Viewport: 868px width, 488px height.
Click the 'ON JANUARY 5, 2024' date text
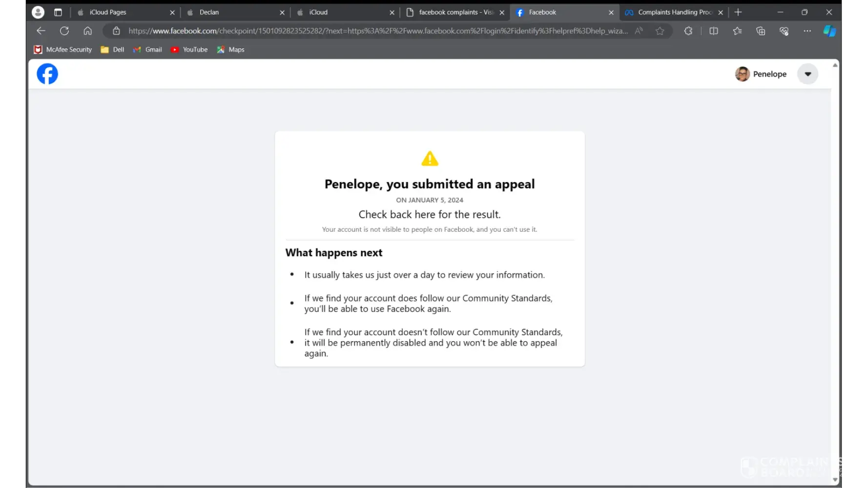click(x=430, y=200)
